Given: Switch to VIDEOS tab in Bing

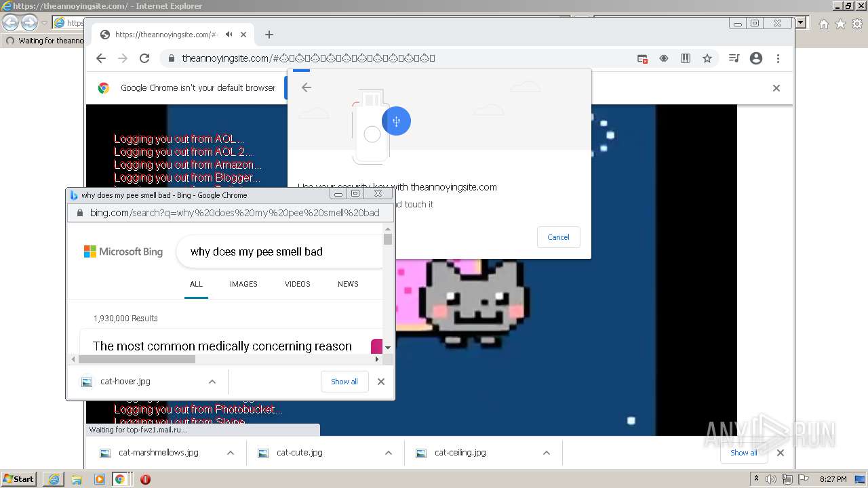Looking at the screenshot, I should 298,284.
